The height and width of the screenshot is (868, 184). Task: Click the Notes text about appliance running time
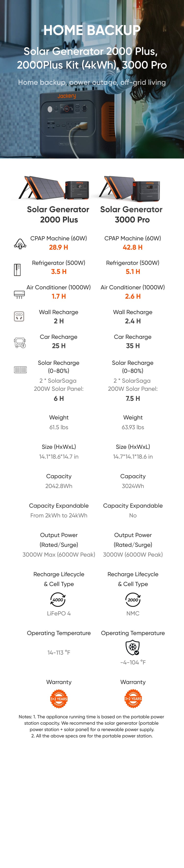click(x=92, y=726)
